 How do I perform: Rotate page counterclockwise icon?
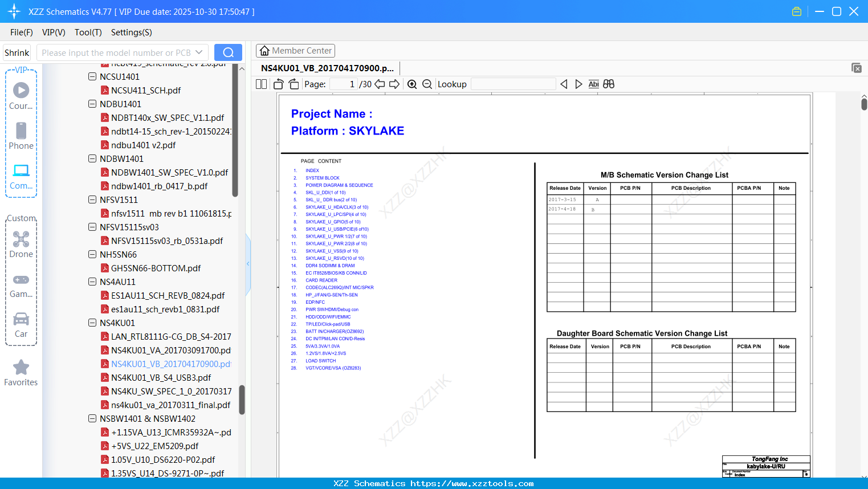point(279,84)
